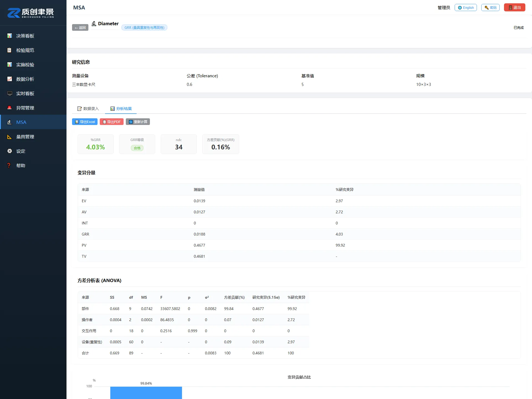Export report with 导出PDF
This screenshot has height=399, width=532.
coord(112,122)
